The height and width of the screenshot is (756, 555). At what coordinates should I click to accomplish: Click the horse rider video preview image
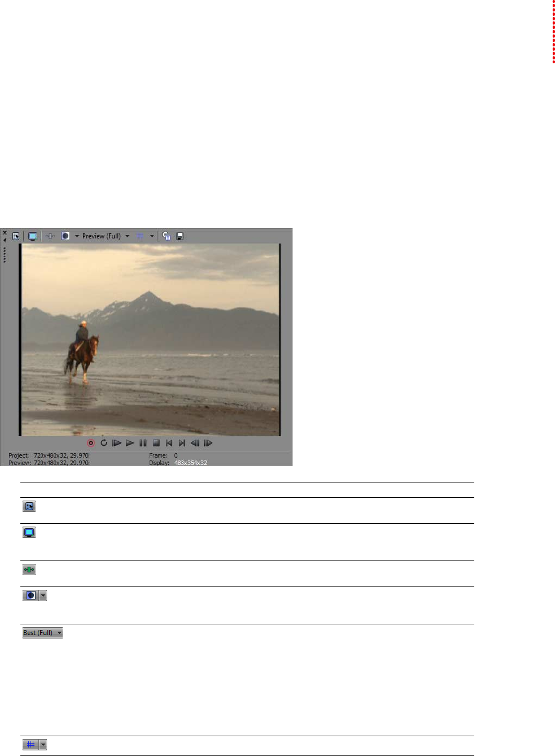[x=150, y=340]
